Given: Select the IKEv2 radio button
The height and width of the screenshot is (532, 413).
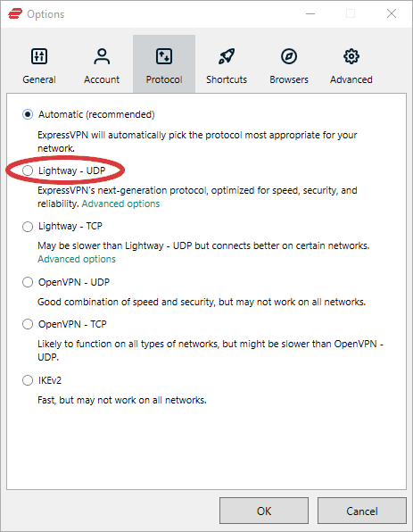Looking at the screenshot, I should [x=28, y=380].
